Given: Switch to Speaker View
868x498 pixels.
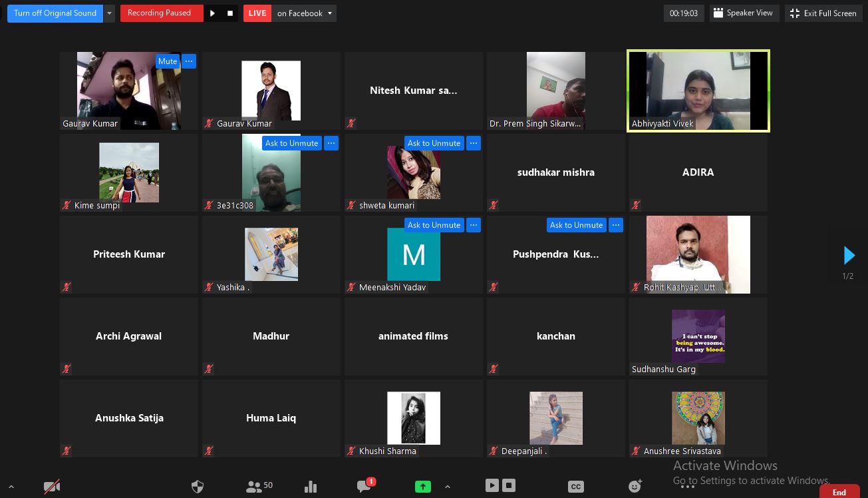Looking at the screenshot, I should click(743, 13).
